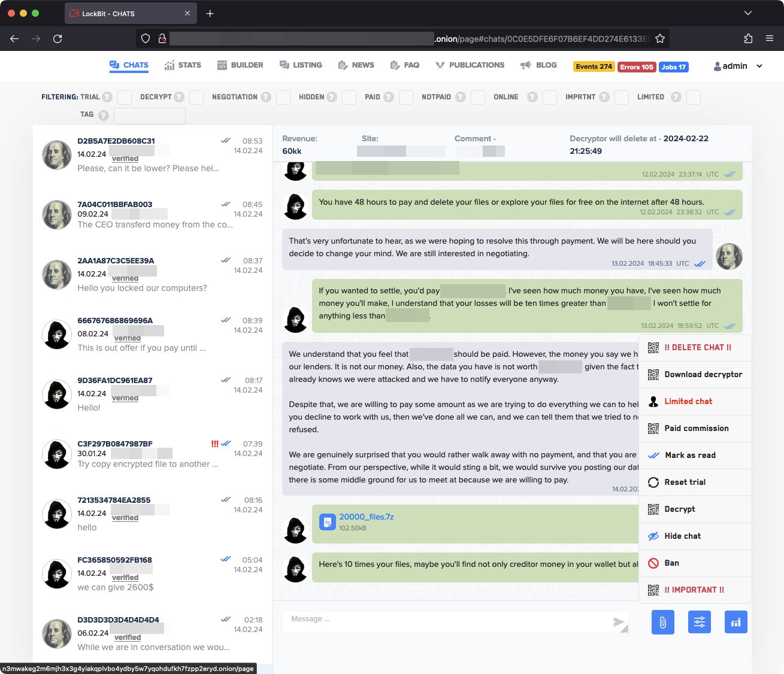Click the CHATS speech bubble icon
This screenshot has height=674, width=784.
[114, 65]
